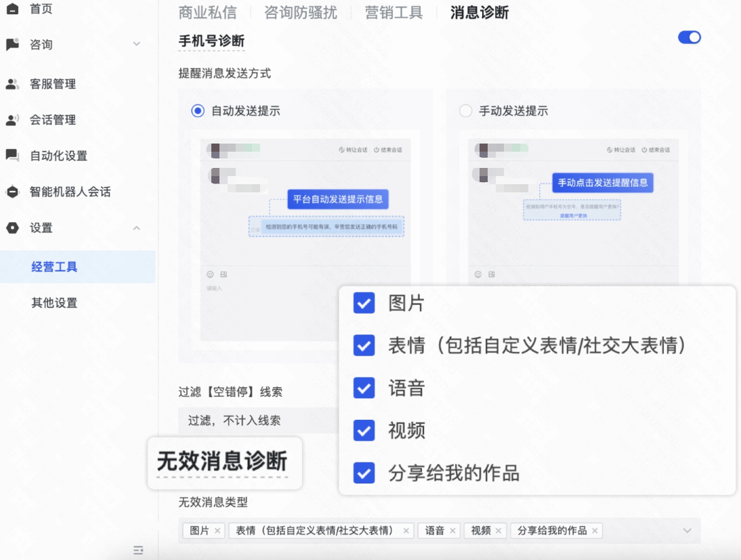This screenshot has height=560, width=741.
Task: Collapse the sidebar with the bottom-left icon
Action: point(138,551)
